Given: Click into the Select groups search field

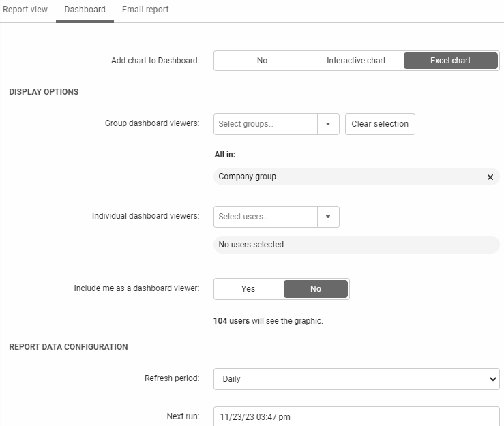Looking at the screenshot, I should 265,124.
